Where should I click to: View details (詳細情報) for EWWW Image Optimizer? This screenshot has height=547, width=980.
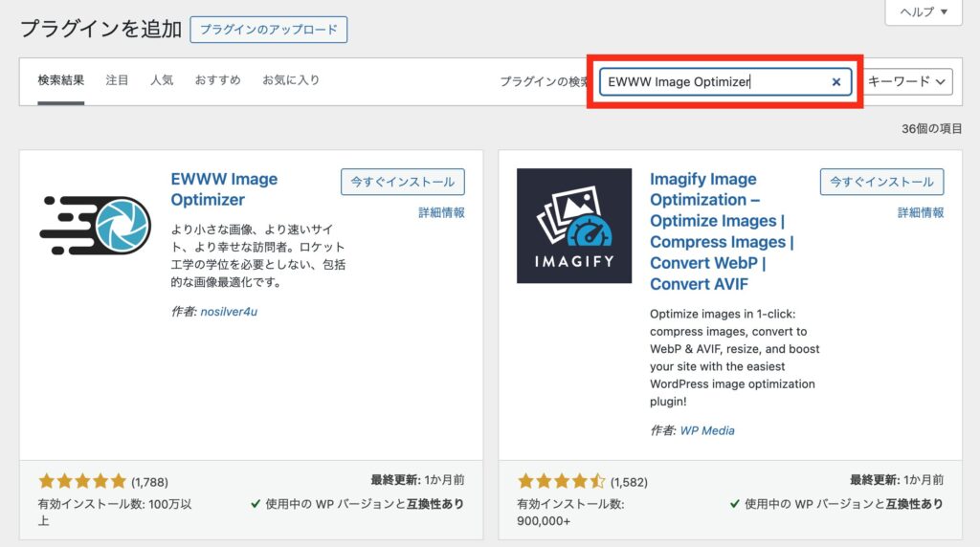[x=441, y=213]
